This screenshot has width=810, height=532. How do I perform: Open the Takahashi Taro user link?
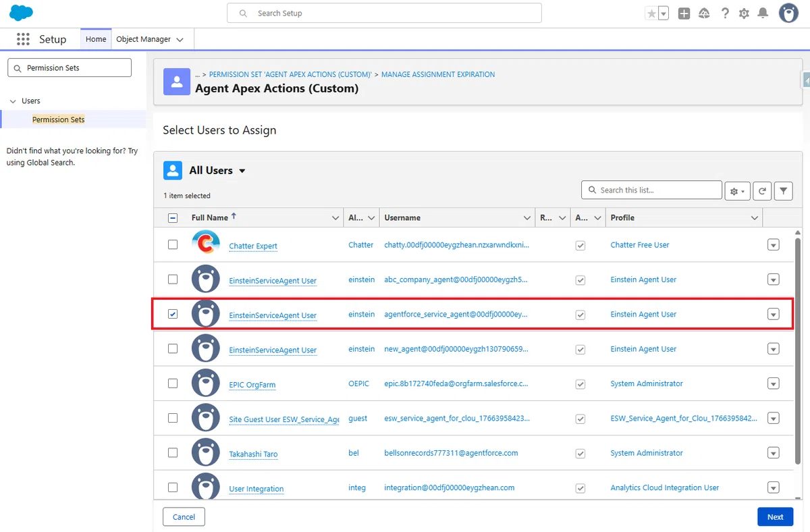(x=253, y=454)
